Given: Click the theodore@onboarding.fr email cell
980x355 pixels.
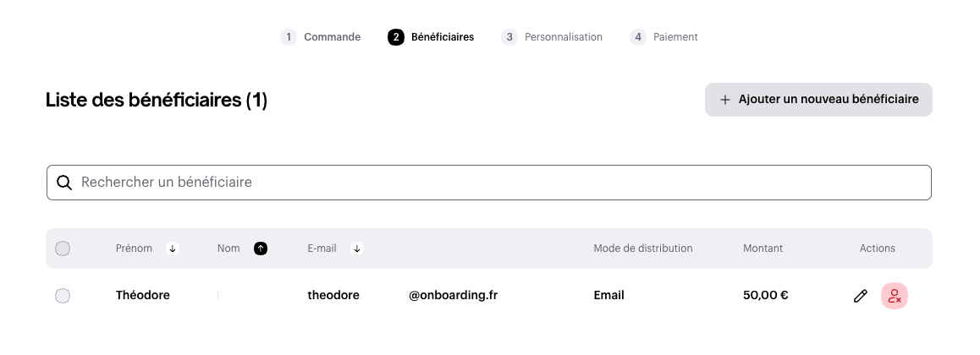Looking at the screenshot, I should 403,295.
